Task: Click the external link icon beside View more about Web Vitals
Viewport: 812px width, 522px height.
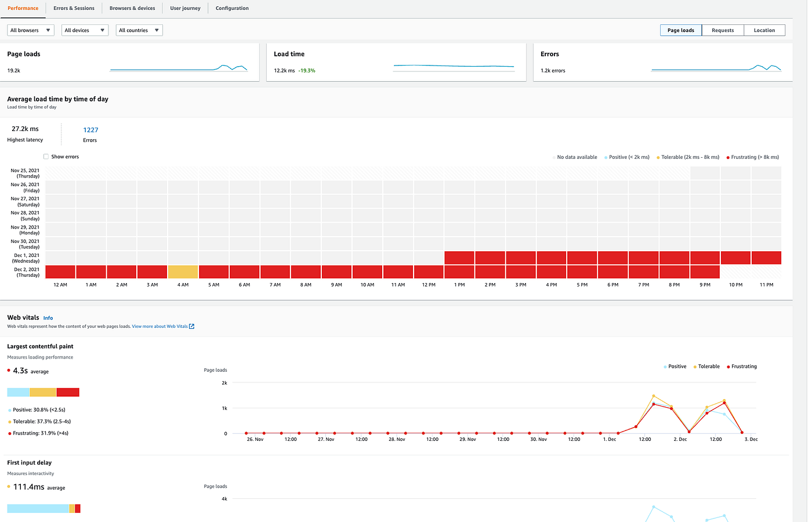Action: tap(191, 326)
